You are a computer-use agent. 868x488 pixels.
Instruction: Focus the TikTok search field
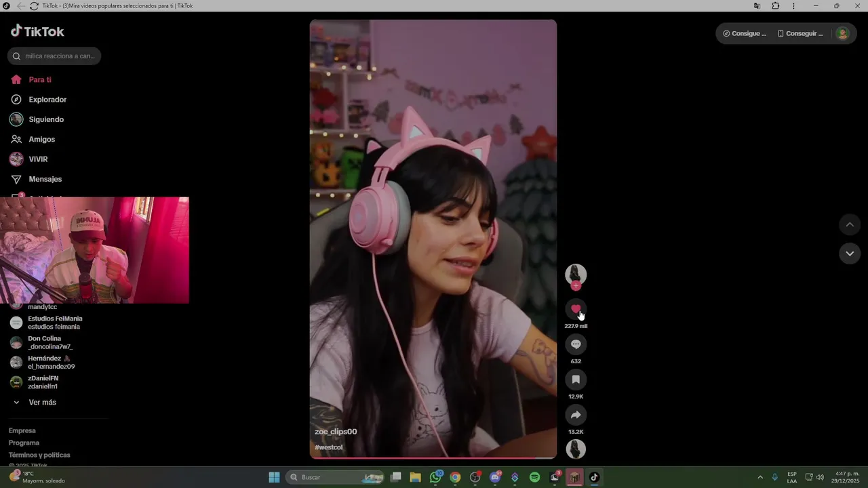click(54, 56)
